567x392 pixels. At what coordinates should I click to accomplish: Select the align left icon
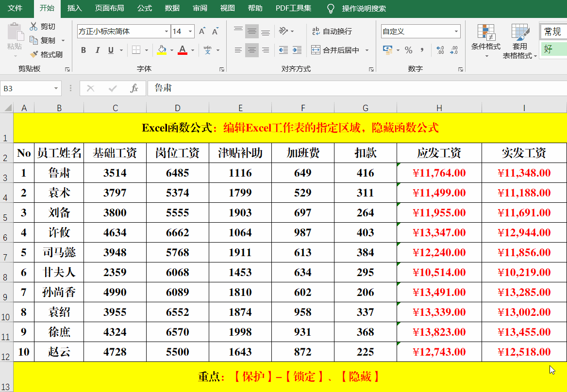(x=238, y=50)
